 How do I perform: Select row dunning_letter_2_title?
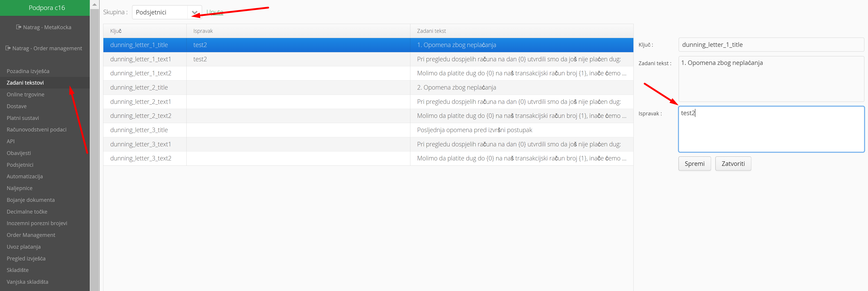[x=139, y=87]
